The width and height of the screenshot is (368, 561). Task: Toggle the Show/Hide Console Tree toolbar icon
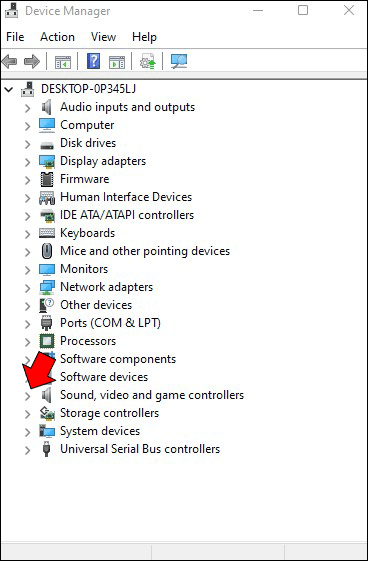click(x=63, y=62)
